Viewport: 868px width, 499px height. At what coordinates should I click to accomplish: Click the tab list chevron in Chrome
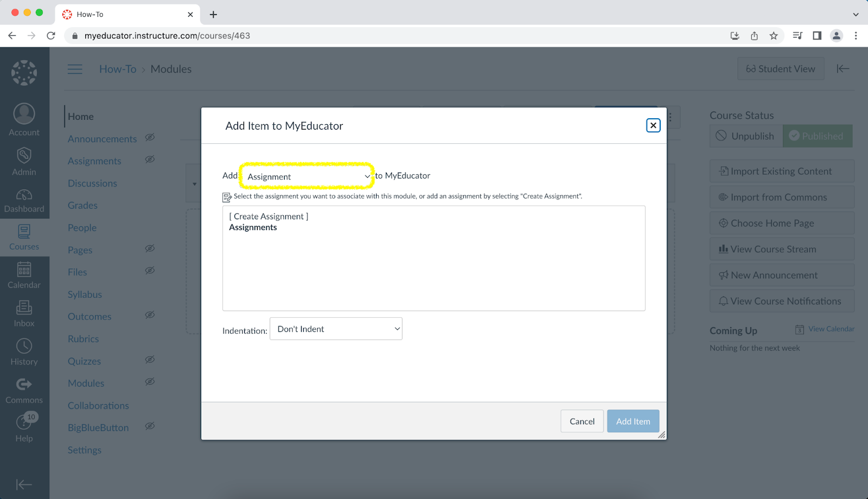[x=856, y=15]
